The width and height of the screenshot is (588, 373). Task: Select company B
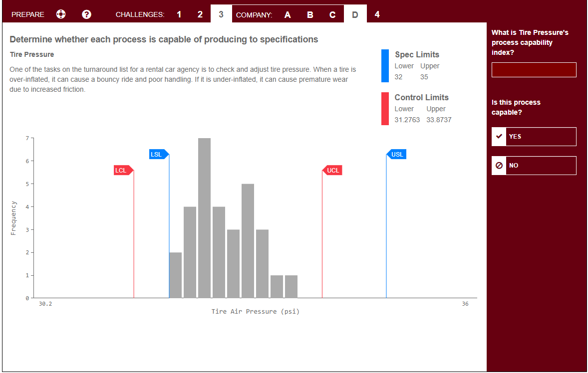click(310, 14)
